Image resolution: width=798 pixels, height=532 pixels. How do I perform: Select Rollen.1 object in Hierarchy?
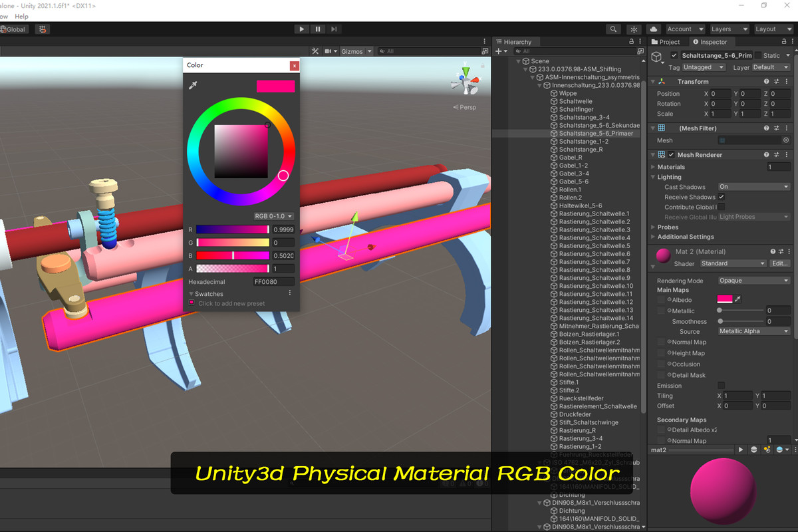coord(570,190)
